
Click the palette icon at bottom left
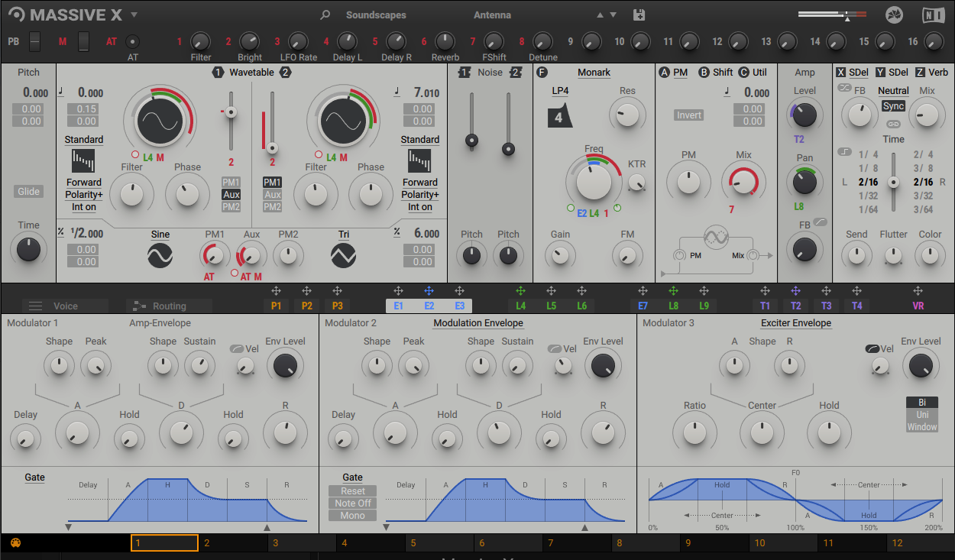15,543
